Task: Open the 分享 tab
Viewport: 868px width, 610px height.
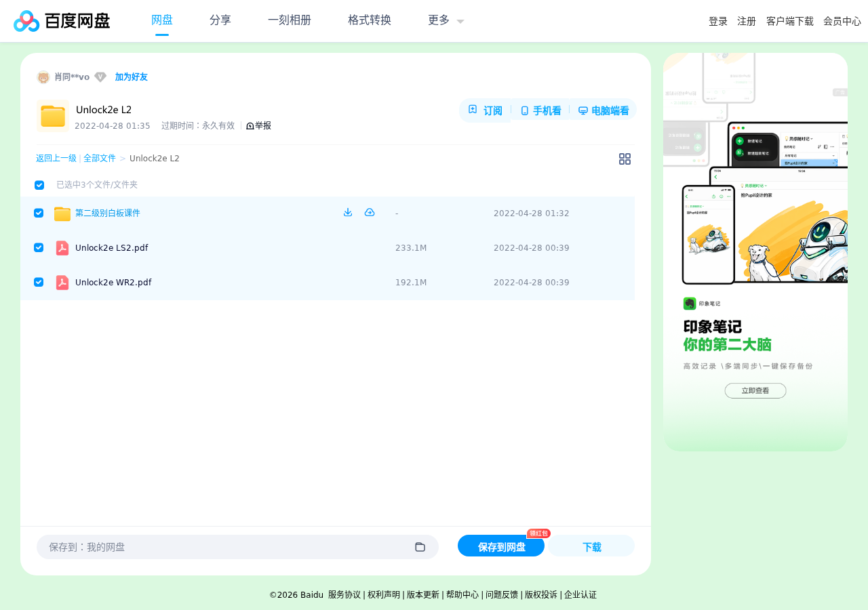Action: coord(220,20)
